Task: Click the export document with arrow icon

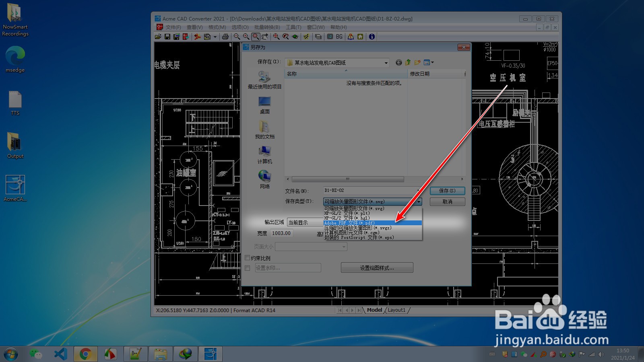Action: pyautogui.click(x=186, y=37)
